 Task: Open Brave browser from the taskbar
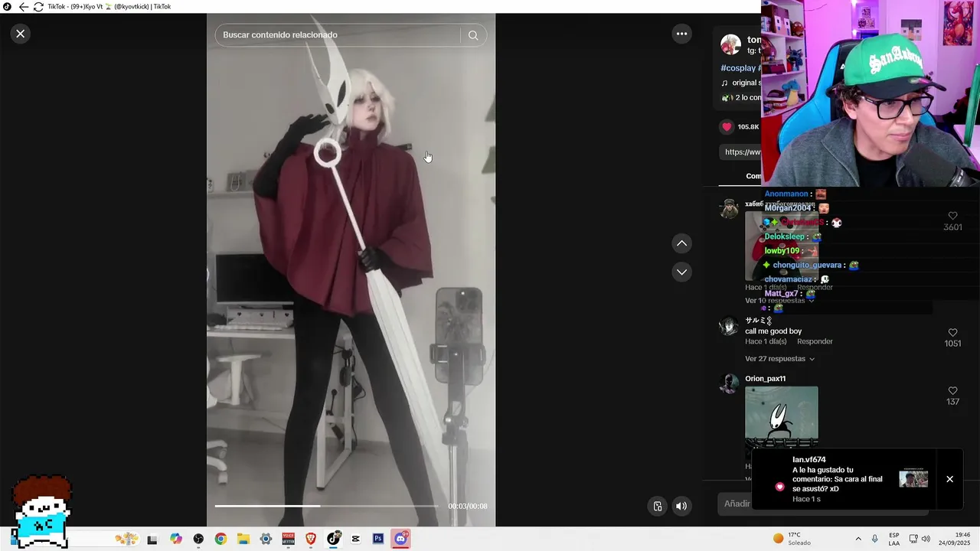point(311,539)
